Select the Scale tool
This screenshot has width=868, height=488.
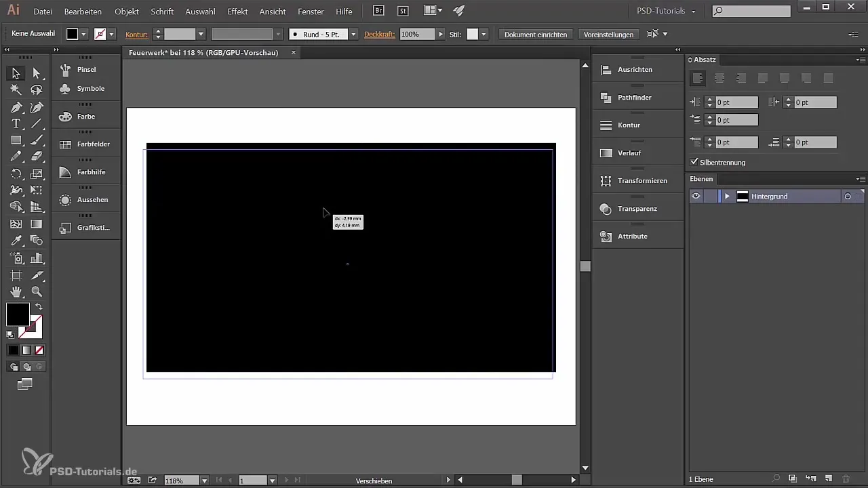click(x=37, y=174)
